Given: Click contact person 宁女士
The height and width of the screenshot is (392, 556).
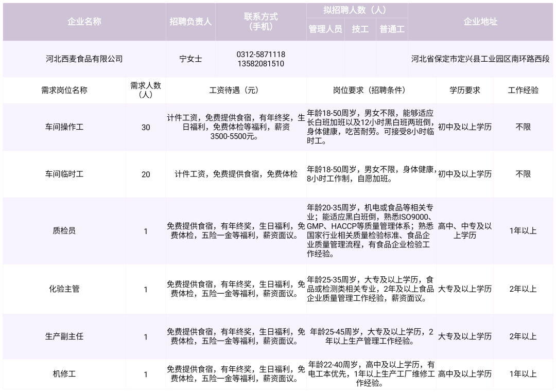Looking at the screenshot, I should pyautogui.click(x=190, y=59).
